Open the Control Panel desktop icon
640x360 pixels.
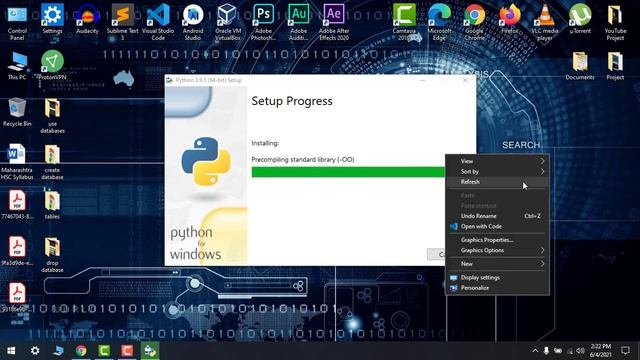click(x=17, y=22)
